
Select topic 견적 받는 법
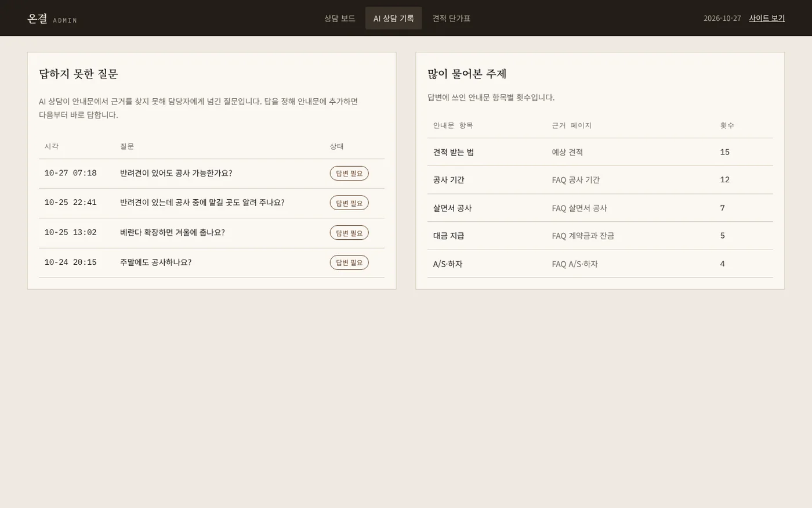point(454,152)
